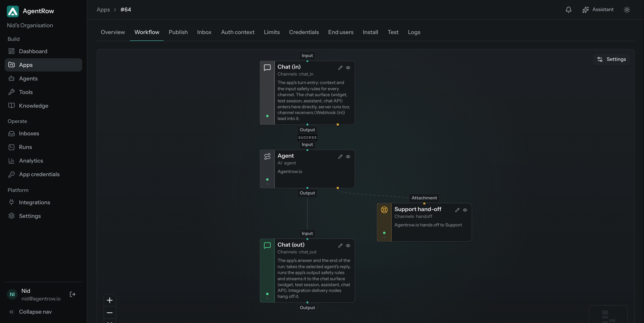The width and height of the screenshot is (644, 323).
Task: Click the Apps breadcrumb link
Action: tap(103, 10)
